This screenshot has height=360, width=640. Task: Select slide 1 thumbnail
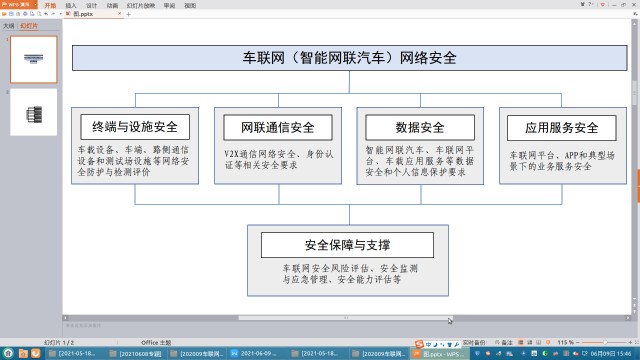point(33,59)
